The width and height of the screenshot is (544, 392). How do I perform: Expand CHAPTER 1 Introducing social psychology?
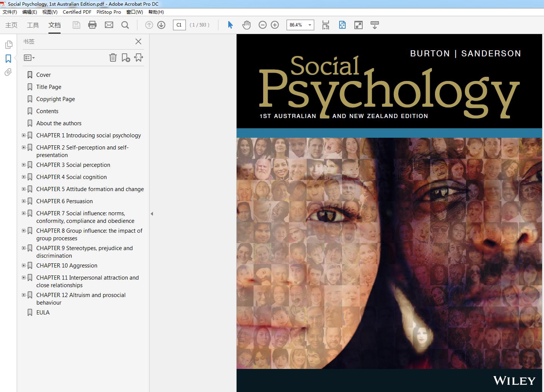(24, 135)
